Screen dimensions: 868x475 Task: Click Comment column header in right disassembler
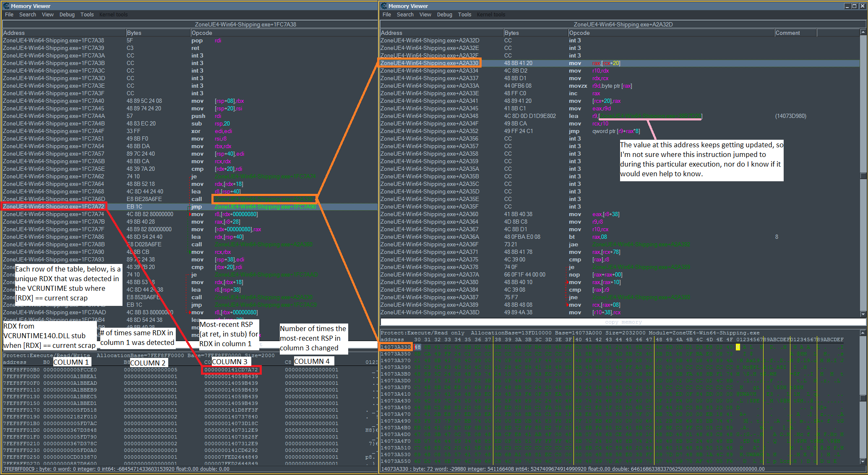[x=795, y=33]
